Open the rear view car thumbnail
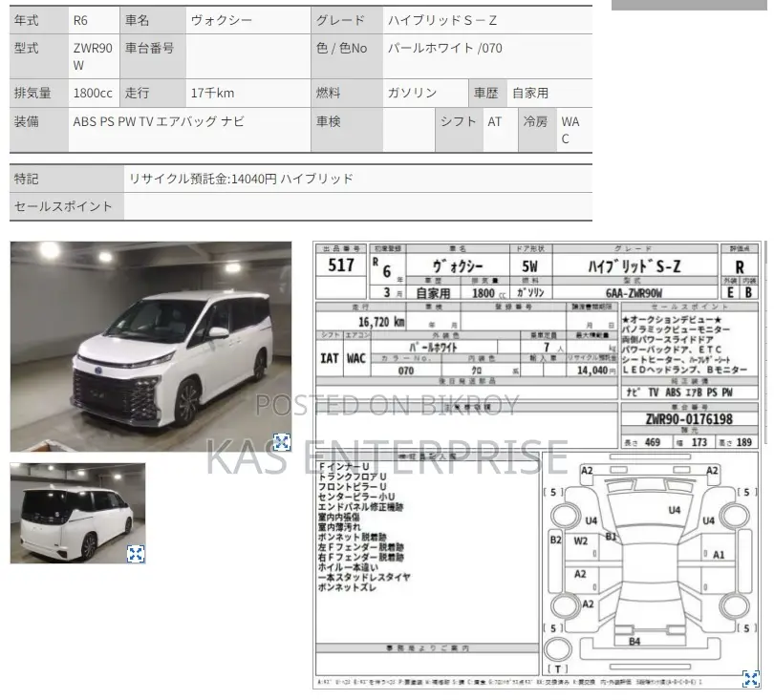Viewport: 774px width, 700px height. (78, 513)
